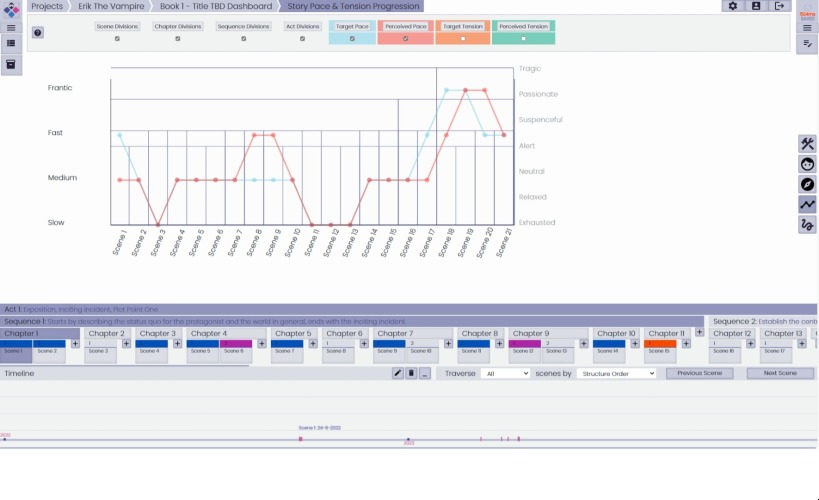Open the notes edit list icon

click(x=807, y=44)
